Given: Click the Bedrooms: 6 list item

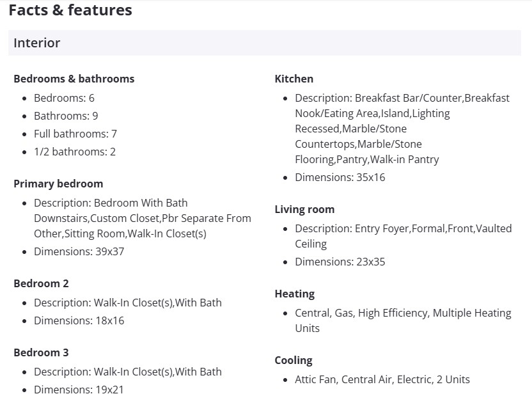Looking at the screenshot, I should point(64,98).
